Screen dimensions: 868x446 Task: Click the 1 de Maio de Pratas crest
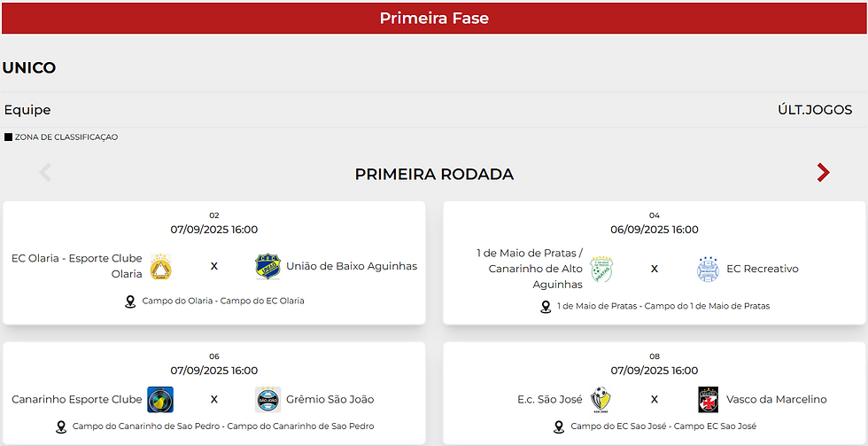click(601, 270)
